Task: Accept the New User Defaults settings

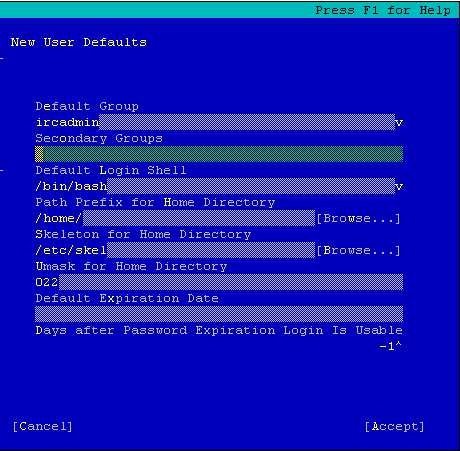Action: (394, 426)
